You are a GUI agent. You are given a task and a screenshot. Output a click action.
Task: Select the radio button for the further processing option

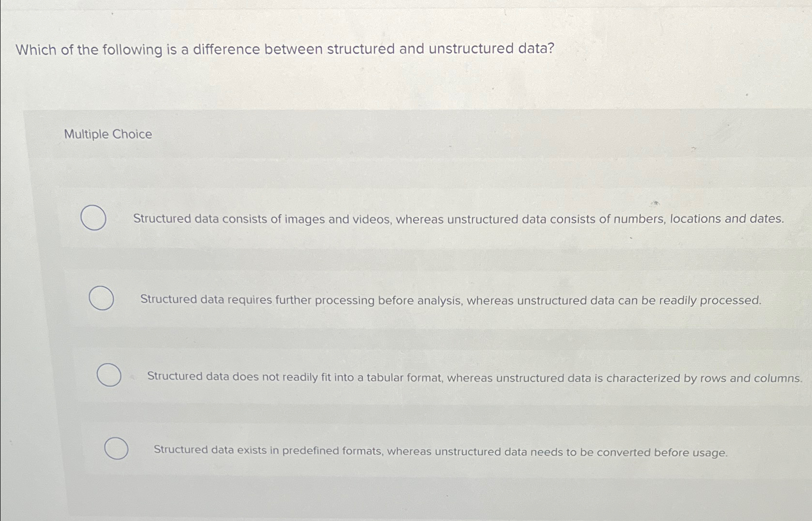102,299
